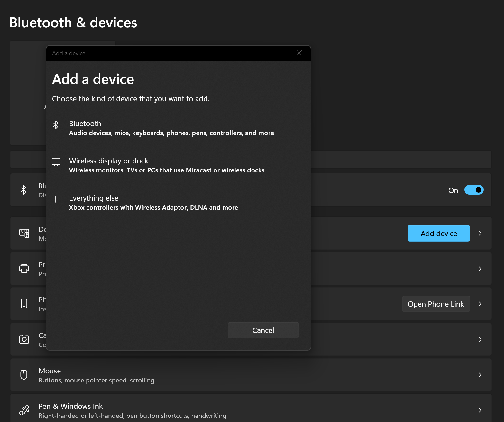Image resolution: width=504 pixels, height=422 pixels.
Task: Open the Mouse settings chevron
Action: (480, 375)
